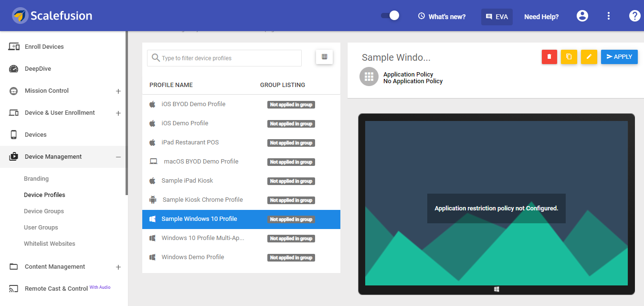Open the three-dot more options menu
Image resolution: width=644 pixels, height=306 pixels.
pos(609,16)
